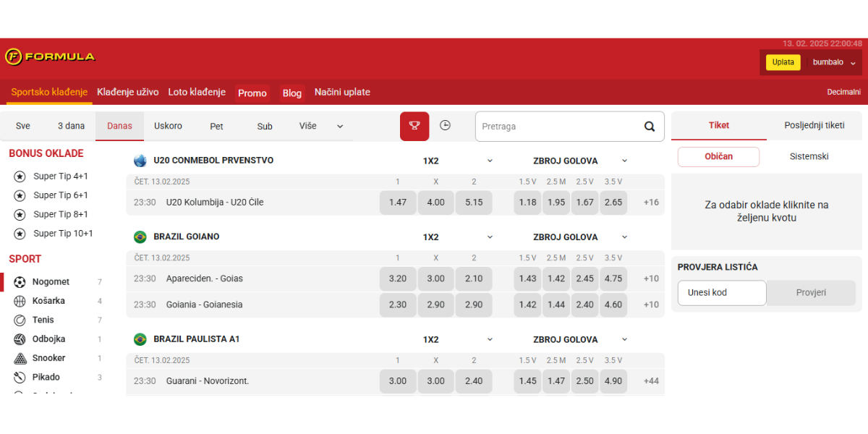
Task: Select the Nogomet soccer ball icon
Action: tap(20, 282)
